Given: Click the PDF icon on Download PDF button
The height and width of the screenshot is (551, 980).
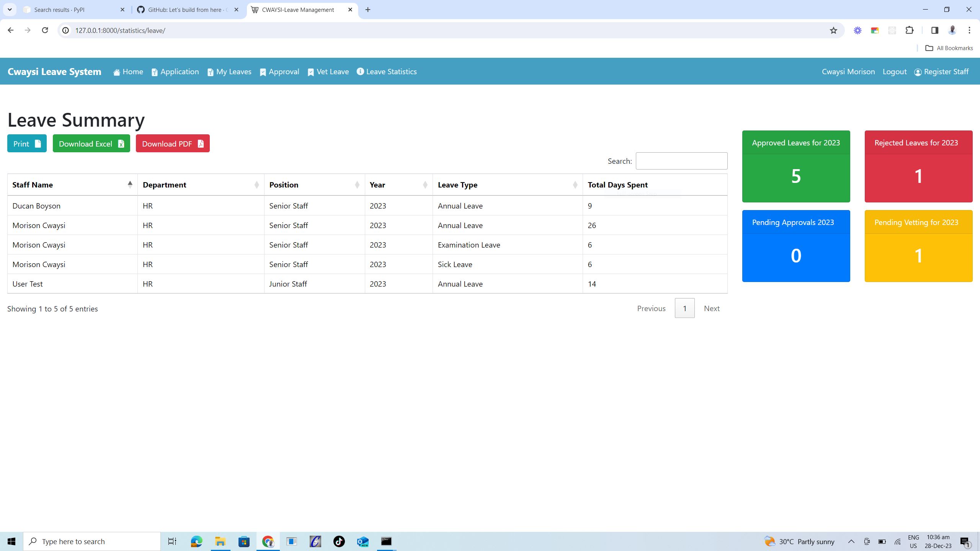Looking at the screenshot, I should 200,143.
